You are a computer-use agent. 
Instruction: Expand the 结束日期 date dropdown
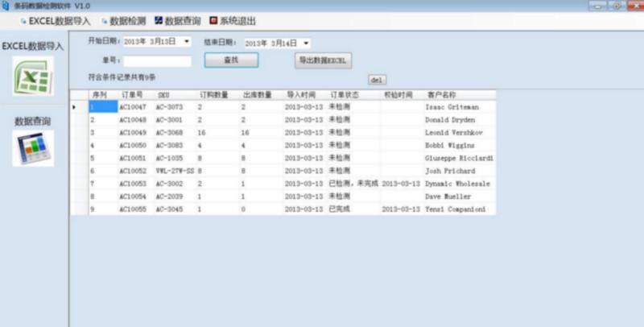(307, 43)
